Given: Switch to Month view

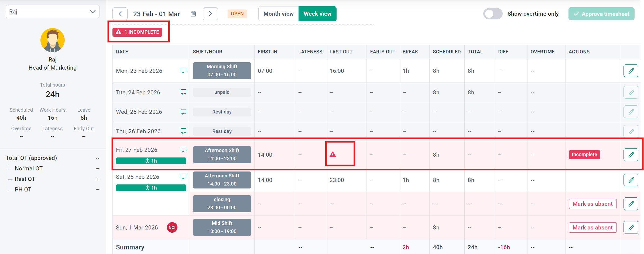Looking at the screenshot, I should coord(278,14).
